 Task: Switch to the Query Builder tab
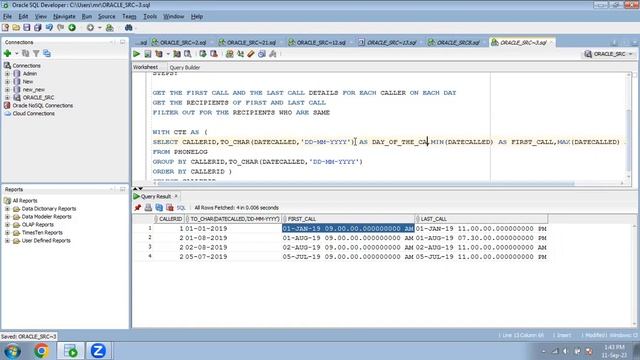click(184, 67)
